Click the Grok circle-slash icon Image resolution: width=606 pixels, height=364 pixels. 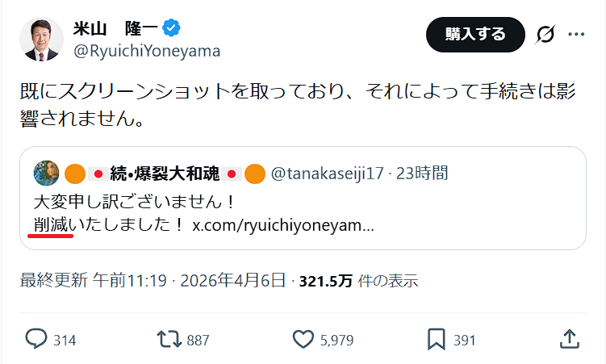coord(545,35)
